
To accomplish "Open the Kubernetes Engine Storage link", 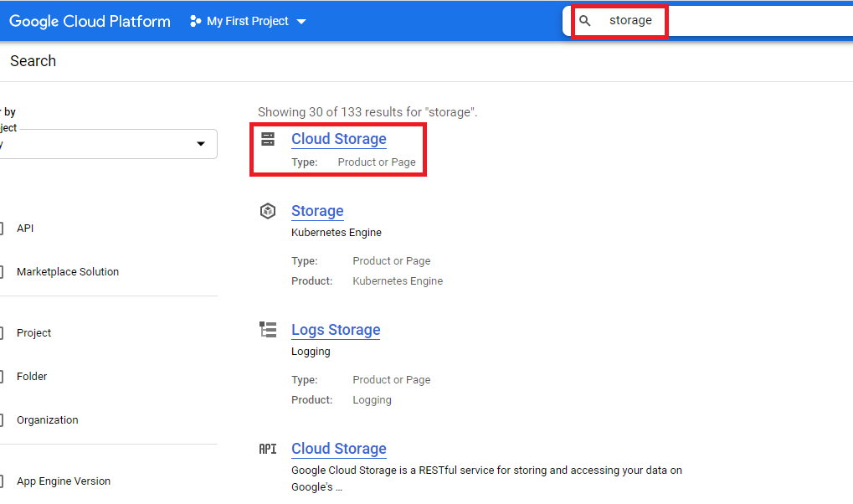I will coord(317,211).
